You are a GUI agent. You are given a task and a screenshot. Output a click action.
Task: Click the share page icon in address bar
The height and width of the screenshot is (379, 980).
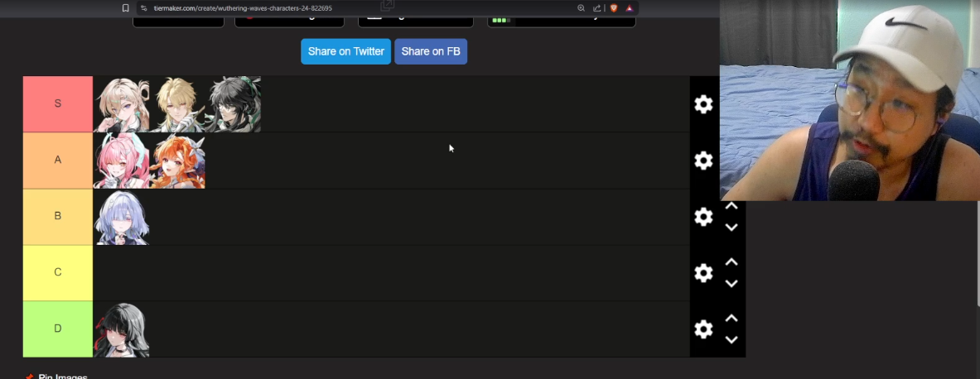coord(597,8)
